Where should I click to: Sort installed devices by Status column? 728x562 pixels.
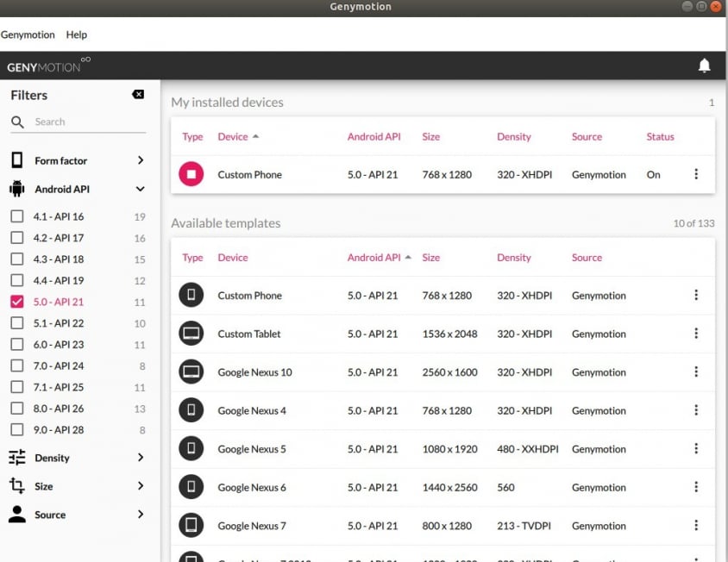660,136
